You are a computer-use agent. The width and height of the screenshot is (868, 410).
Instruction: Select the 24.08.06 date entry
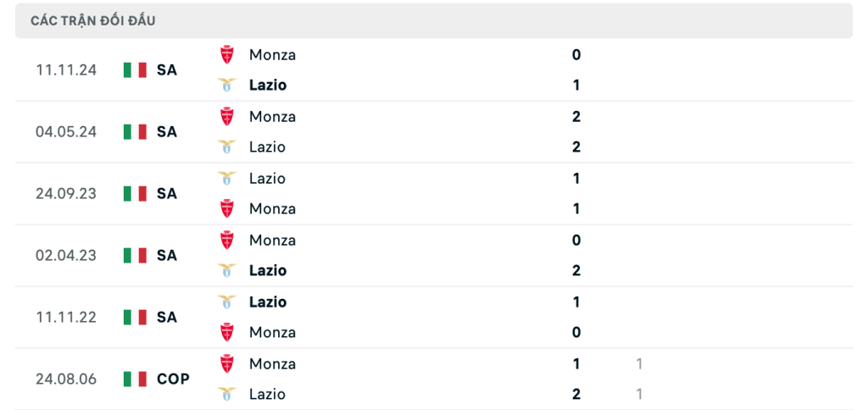[x=66, y=379]
